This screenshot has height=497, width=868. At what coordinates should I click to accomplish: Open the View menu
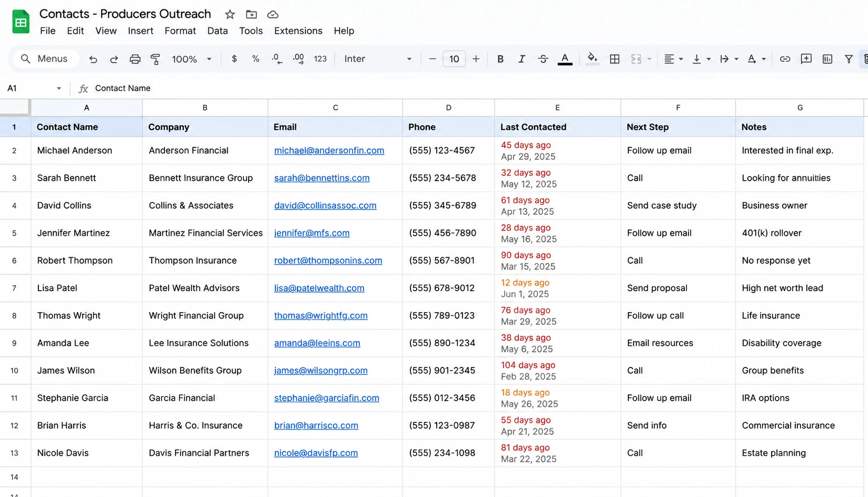(106, 31)
